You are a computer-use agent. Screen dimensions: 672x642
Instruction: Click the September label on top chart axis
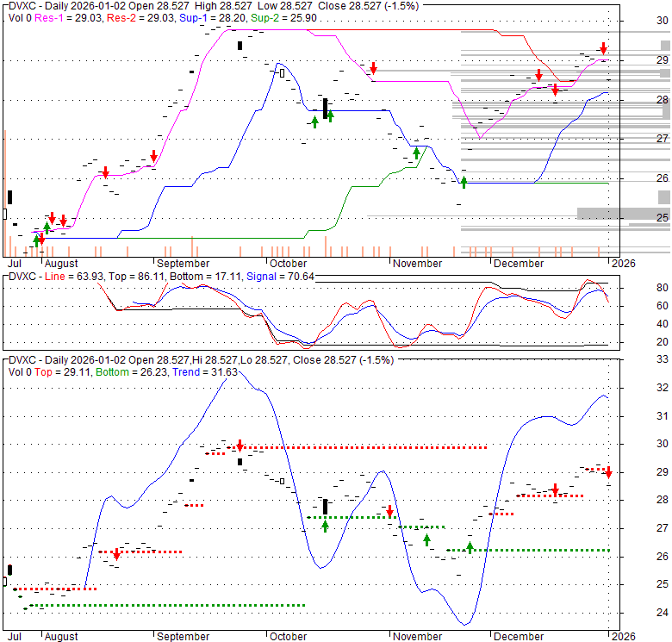point(184,264)
